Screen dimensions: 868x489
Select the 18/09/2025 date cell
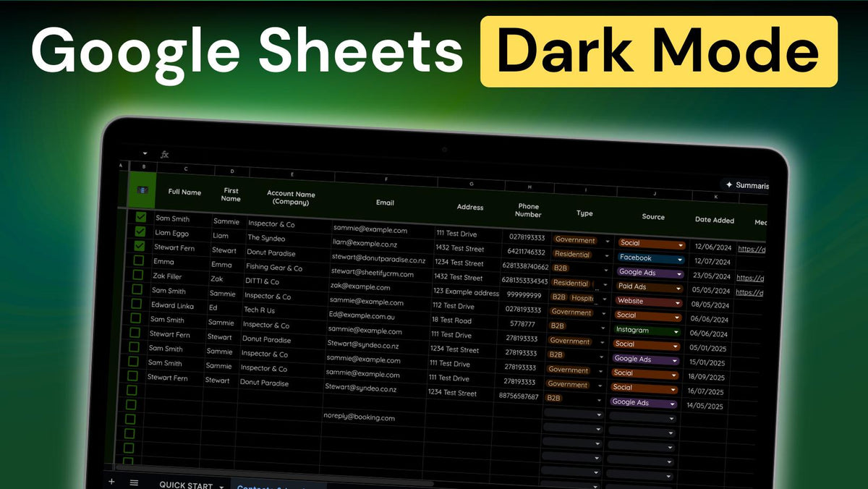tap(707, 377)
